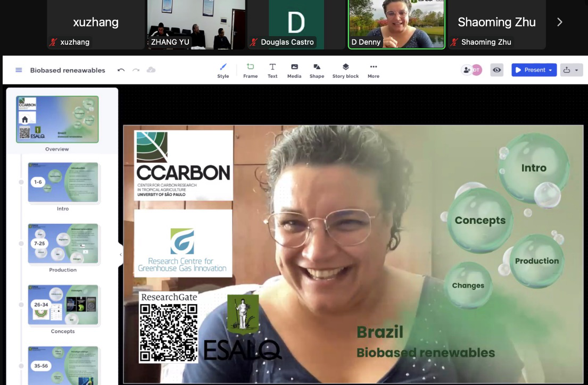Click the Production timeline dot in sidebar
Screen dimensions: 588x385
[x=21, y=244]
